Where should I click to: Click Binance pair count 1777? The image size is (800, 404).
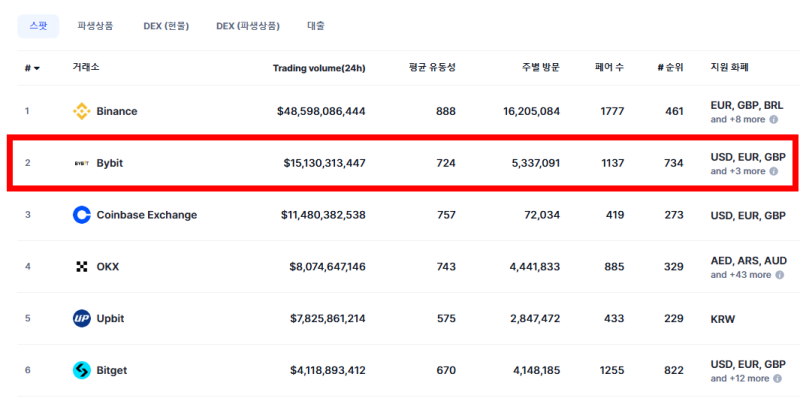click(612, 111)
